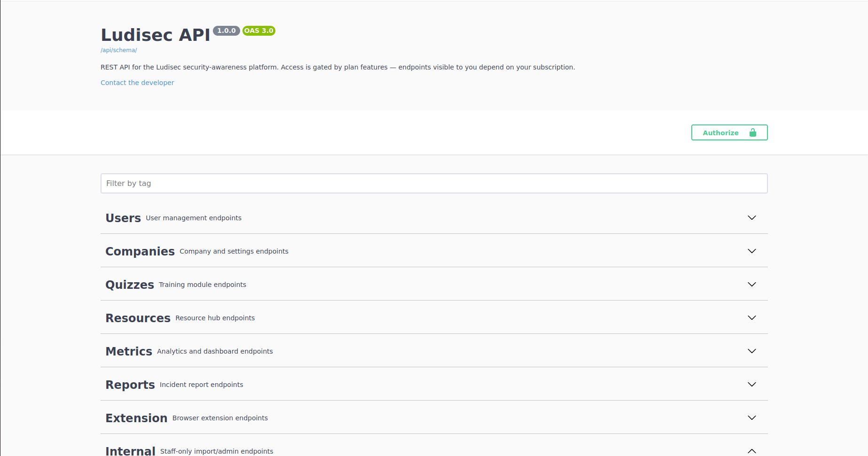Open the Contact the developer link
Image resolution: width=868 pixels, height=456 pixels.
tap(137, 83)
